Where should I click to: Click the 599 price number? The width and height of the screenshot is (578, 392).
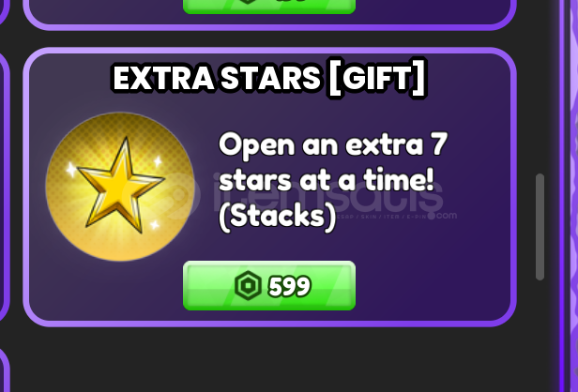(x=290, y=286)
